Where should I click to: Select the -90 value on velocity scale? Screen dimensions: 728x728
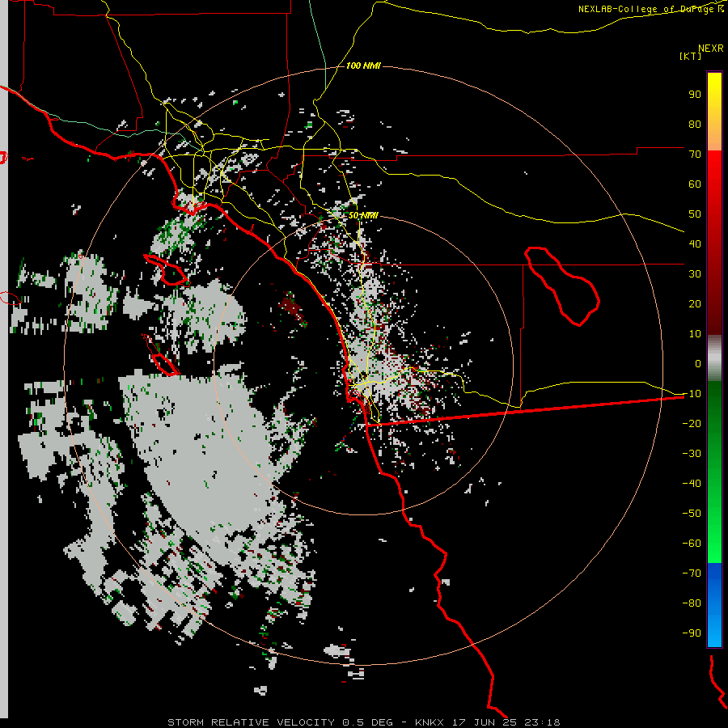click(x=692, y=633)
